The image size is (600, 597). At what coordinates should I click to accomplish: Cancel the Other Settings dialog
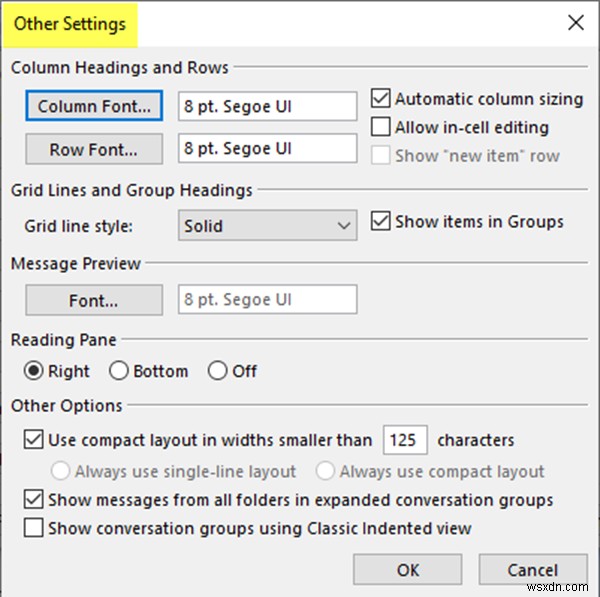pos(533,569)
